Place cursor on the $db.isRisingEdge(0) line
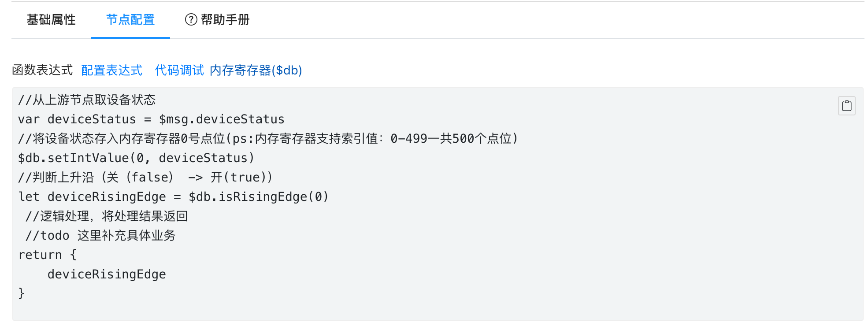 (173, 196)
